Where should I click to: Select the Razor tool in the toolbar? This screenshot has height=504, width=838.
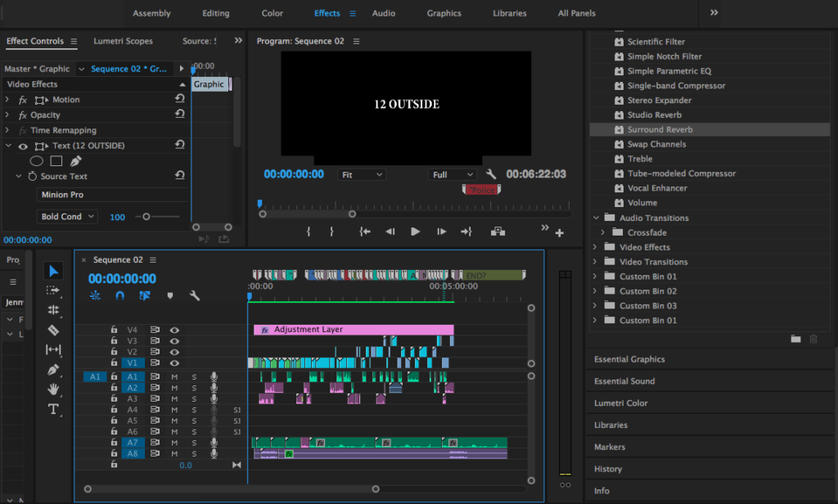coord(53,330)
